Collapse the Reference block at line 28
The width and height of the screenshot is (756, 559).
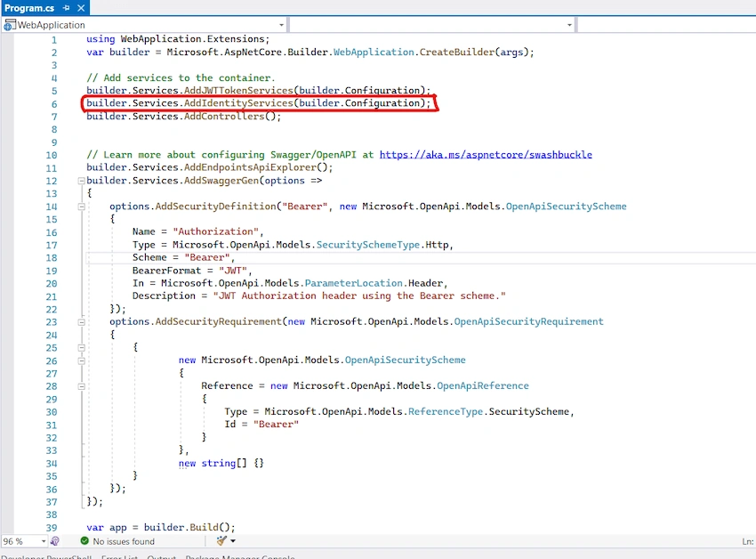[82, 386]
